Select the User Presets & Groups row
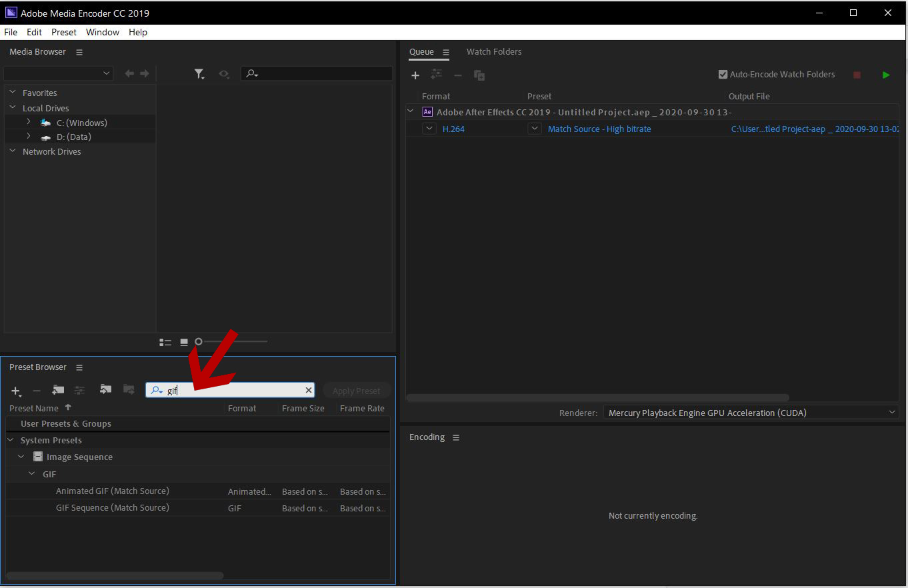The height and width of the screenshot is (588, 908). pyautogui.click(x=198, y=423)
